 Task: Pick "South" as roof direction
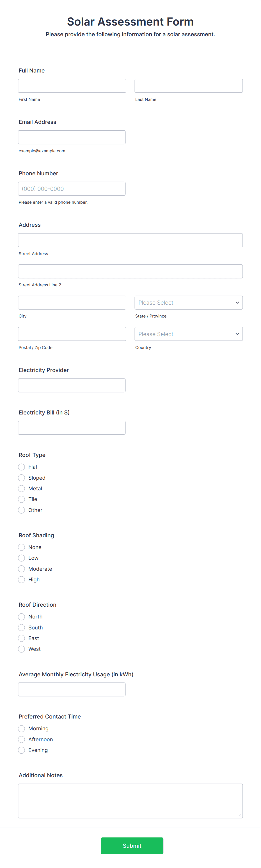[21, 627]
